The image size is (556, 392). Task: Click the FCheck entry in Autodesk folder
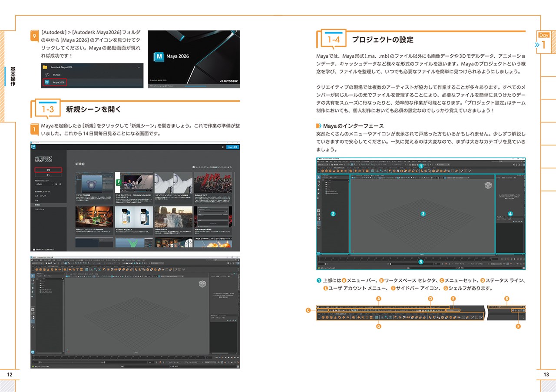[x=56, y=75]
